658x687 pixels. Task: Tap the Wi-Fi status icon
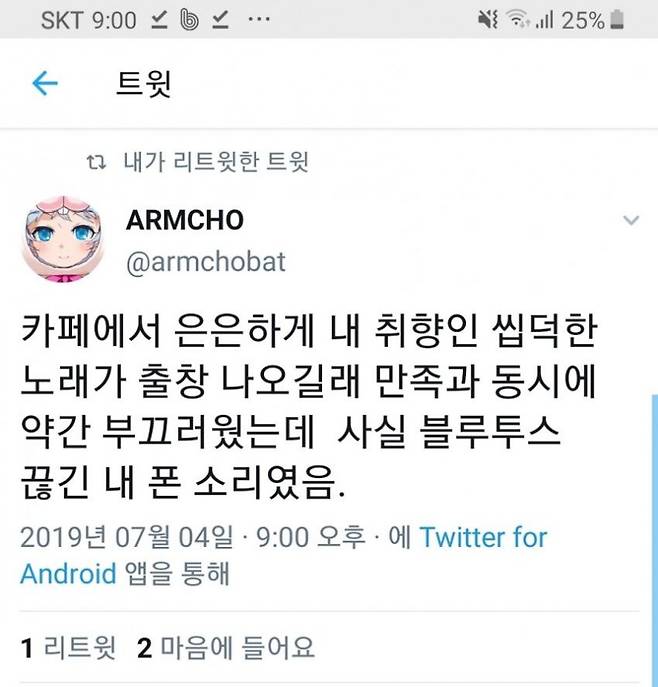click(x=517, y=20)
